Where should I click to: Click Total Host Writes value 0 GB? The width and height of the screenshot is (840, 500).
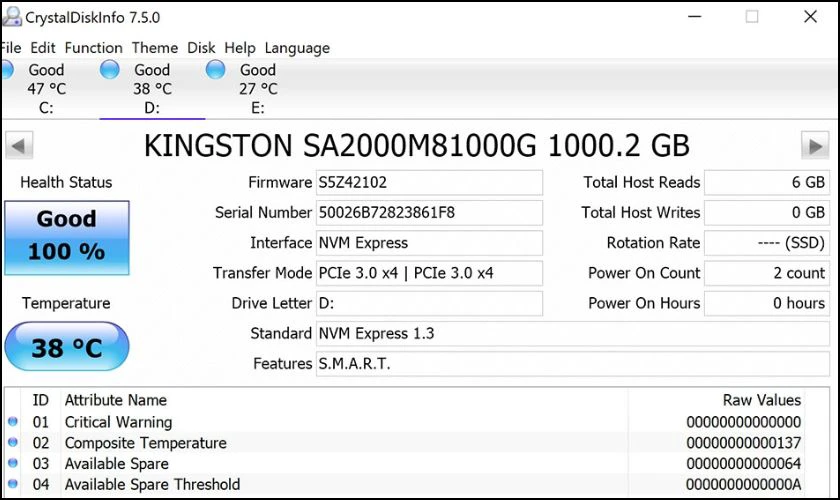(x=767, y=213)
